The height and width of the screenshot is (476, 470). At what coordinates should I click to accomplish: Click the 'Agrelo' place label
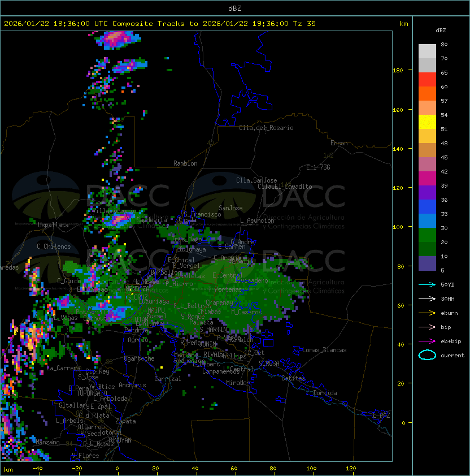click(x=138, y=340)
